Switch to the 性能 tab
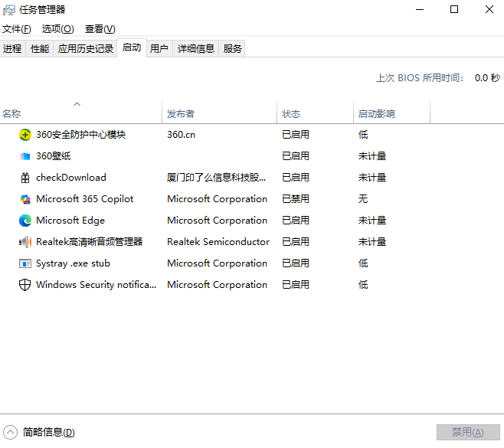The image size is (504, 448). coord(40,48)
